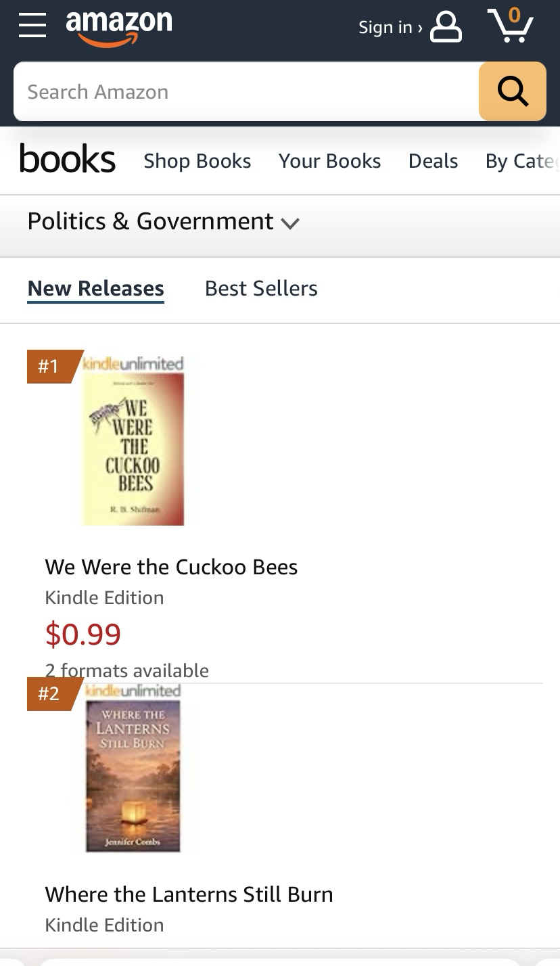Click the Sign in link

pos(390,27)
